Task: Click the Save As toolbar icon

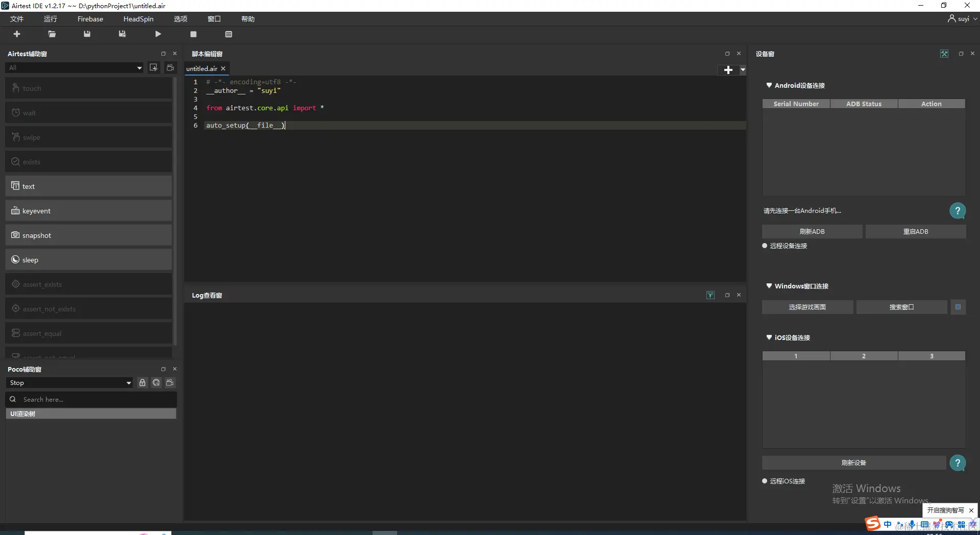Action: point(122,34)
